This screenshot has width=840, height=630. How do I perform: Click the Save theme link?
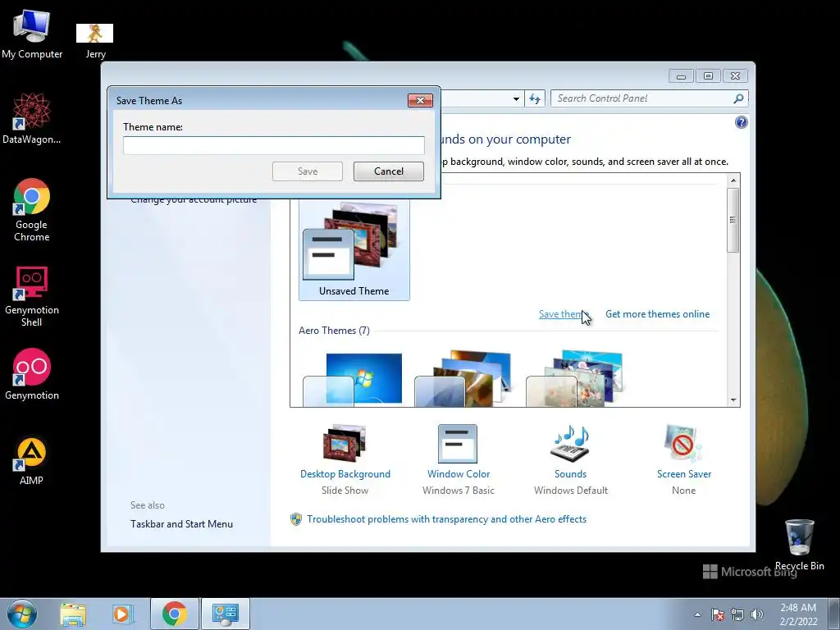click(564, 314)
